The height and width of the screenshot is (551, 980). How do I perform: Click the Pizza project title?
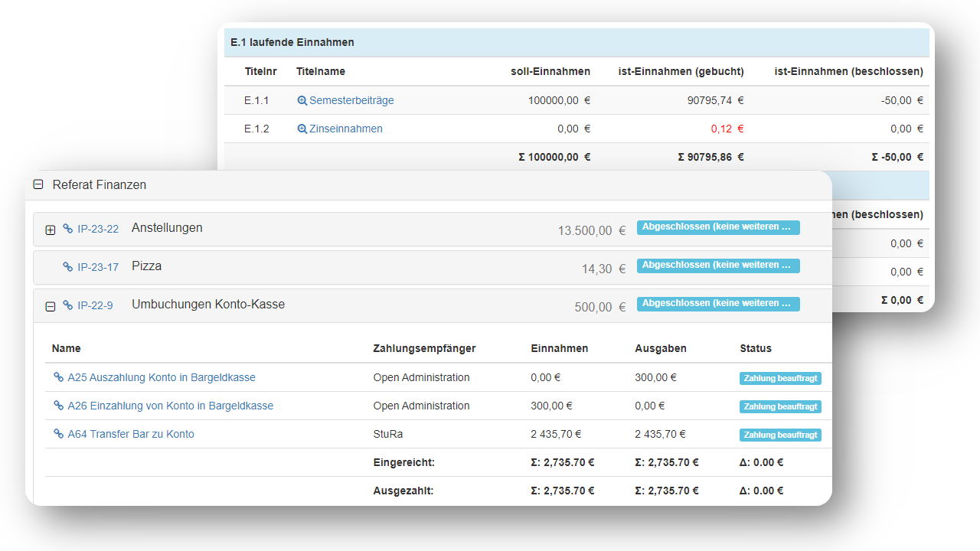(x=146, y=266)
